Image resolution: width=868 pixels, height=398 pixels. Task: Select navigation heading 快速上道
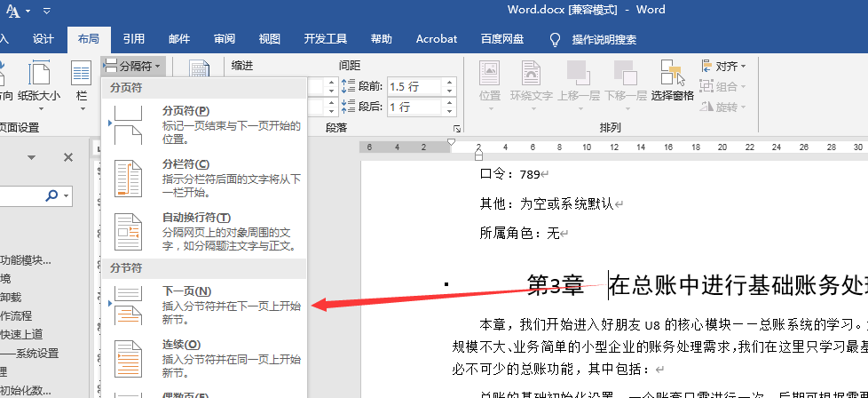point(21,335)
